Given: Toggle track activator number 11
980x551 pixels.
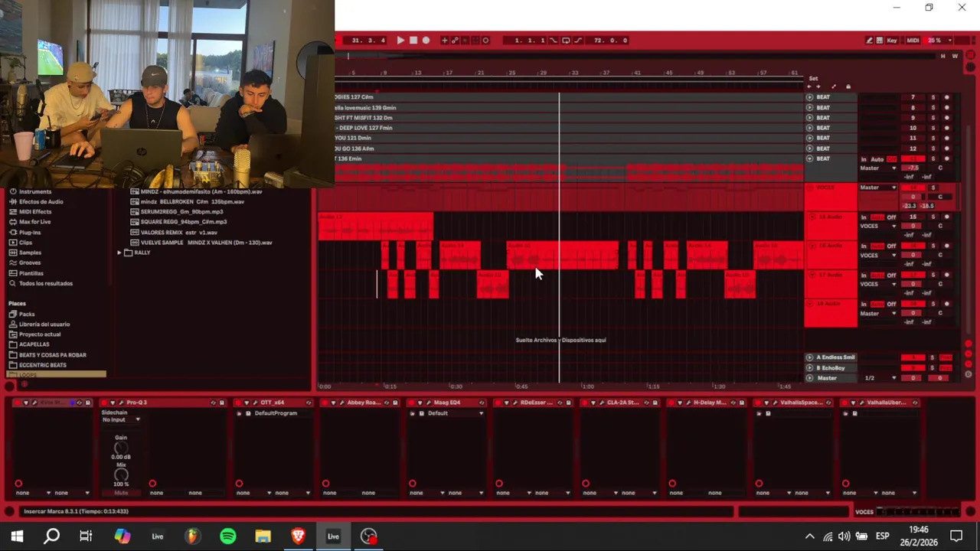Looking at the screenshot, I should coord(913,138).
